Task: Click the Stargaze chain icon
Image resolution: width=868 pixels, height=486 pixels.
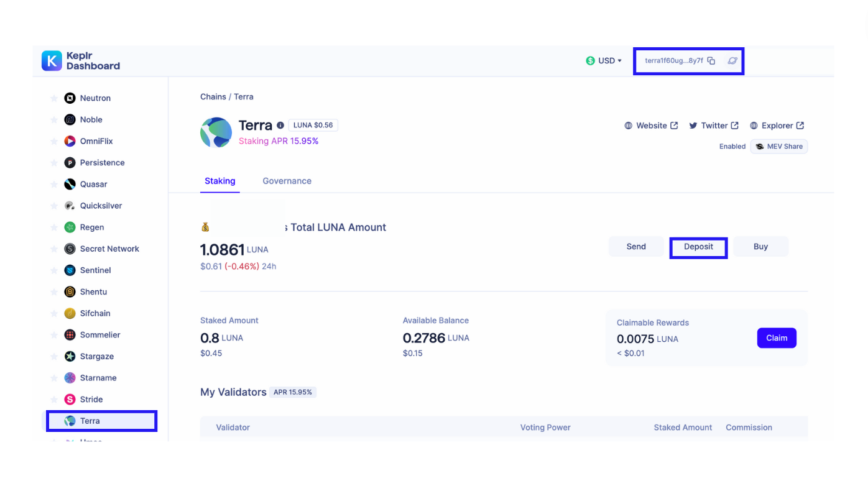Action: [70, 357]
